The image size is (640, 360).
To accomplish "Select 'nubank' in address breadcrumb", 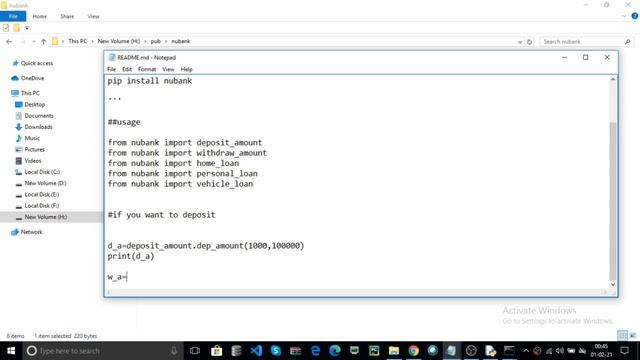I will click(x=181, y=41).
